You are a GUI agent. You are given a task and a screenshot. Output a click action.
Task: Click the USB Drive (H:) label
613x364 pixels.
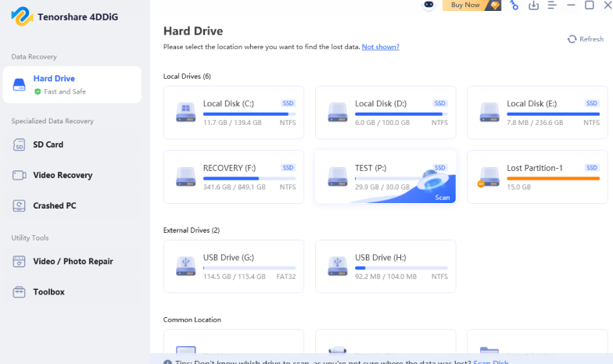click(x=380, y=258)
